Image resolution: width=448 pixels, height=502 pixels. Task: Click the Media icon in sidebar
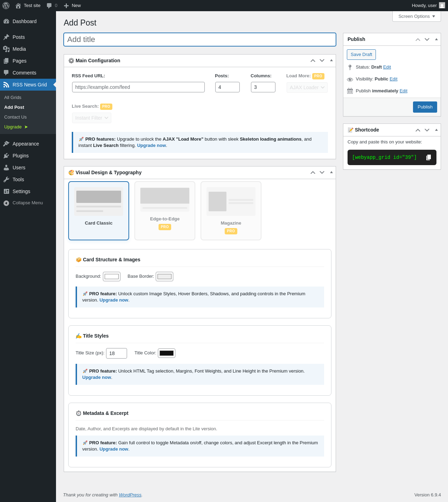(x=6, y=49)
